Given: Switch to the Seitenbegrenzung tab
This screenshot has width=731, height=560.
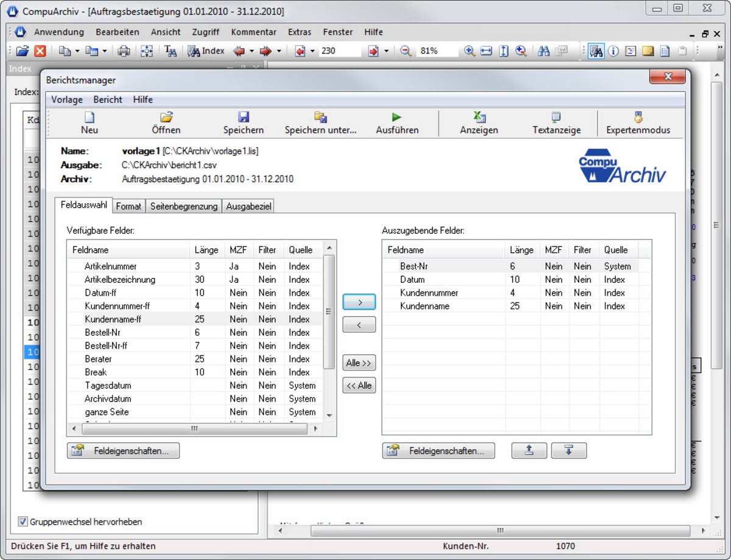Looking at the screenshot, I should click(183, 207).
